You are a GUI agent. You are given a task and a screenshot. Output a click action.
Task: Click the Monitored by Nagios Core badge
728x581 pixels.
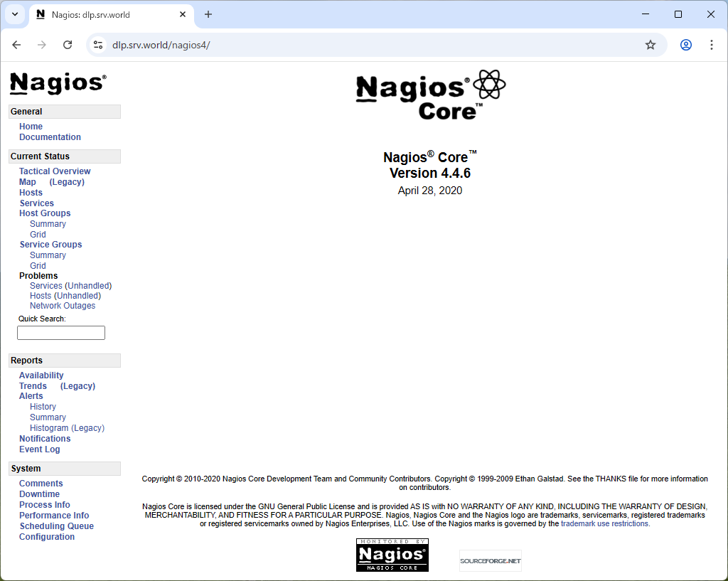tap(392, 555)
